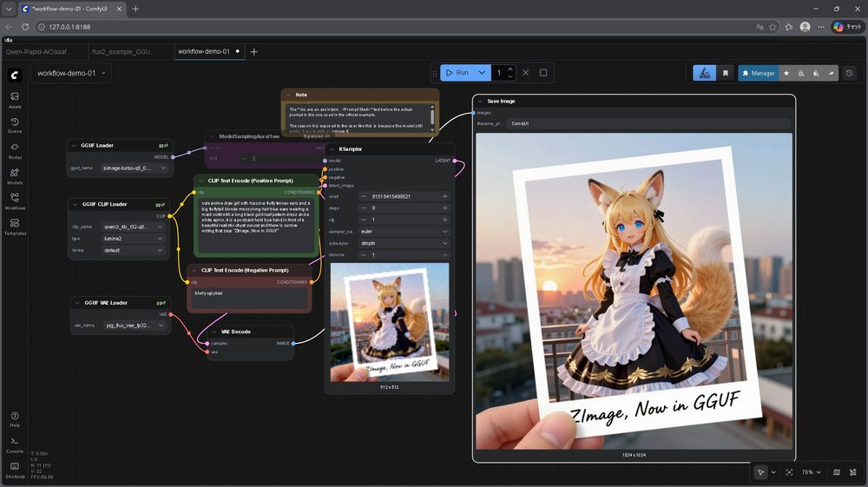Open the Queue sidebar panel
This screenshot has height=487, width=868.
[15, 126]
